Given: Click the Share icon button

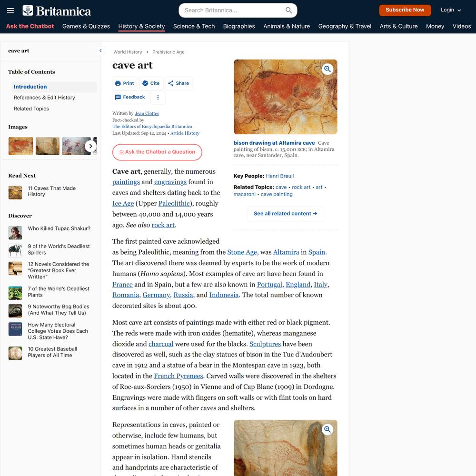Looking at the screenshot, I should (170, 83).
